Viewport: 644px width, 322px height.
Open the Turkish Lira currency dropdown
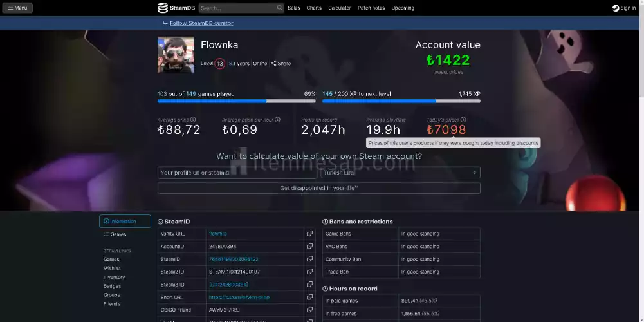(x=400, y=173)
